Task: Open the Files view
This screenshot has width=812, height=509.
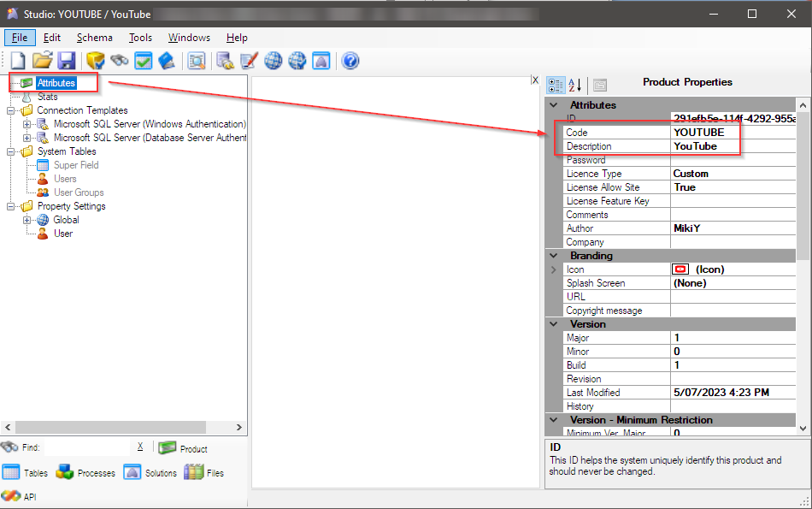Action: 204,473
